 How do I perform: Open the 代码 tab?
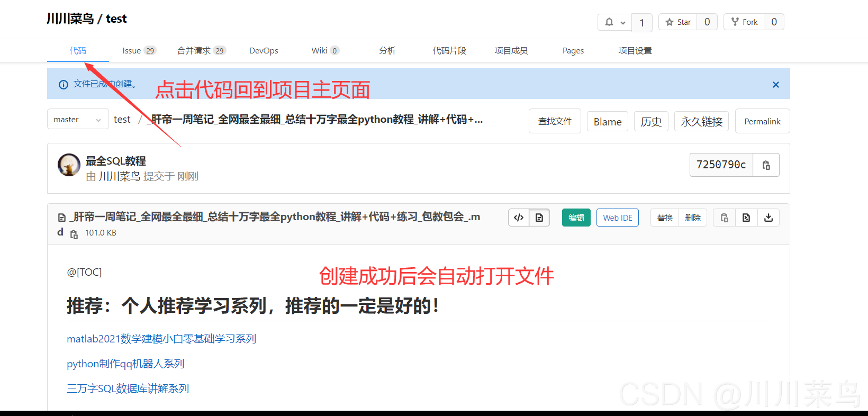click(78, 51)
